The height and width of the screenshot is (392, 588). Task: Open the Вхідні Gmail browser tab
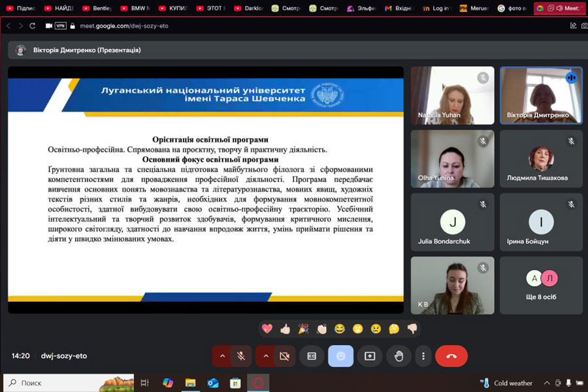397,8
